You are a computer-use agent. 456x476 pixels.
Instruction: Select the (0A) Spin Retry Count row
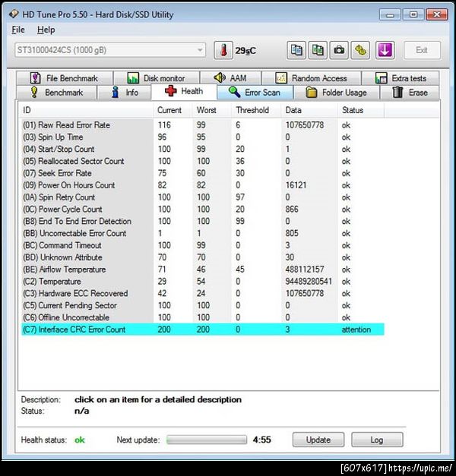[x=203, y=197]
